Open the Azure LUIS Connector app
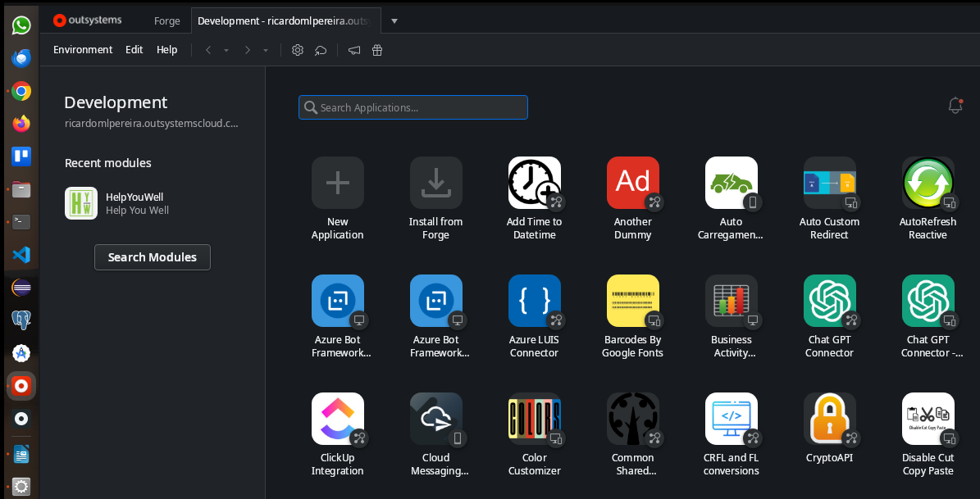Screen dimensions: 980x499 (x=534, y=301)
